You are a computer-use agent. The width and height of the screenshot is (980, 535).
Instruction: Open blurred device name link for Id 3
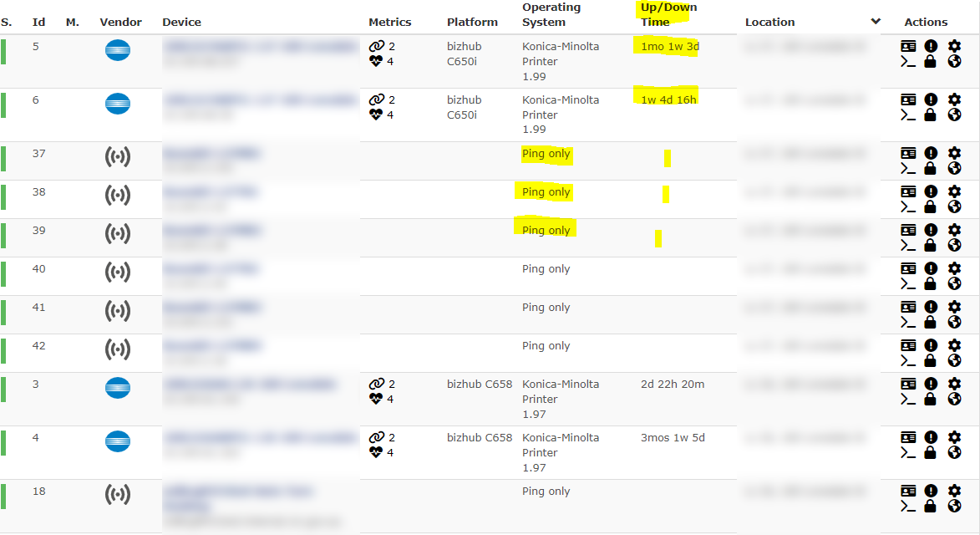point(250,384)
